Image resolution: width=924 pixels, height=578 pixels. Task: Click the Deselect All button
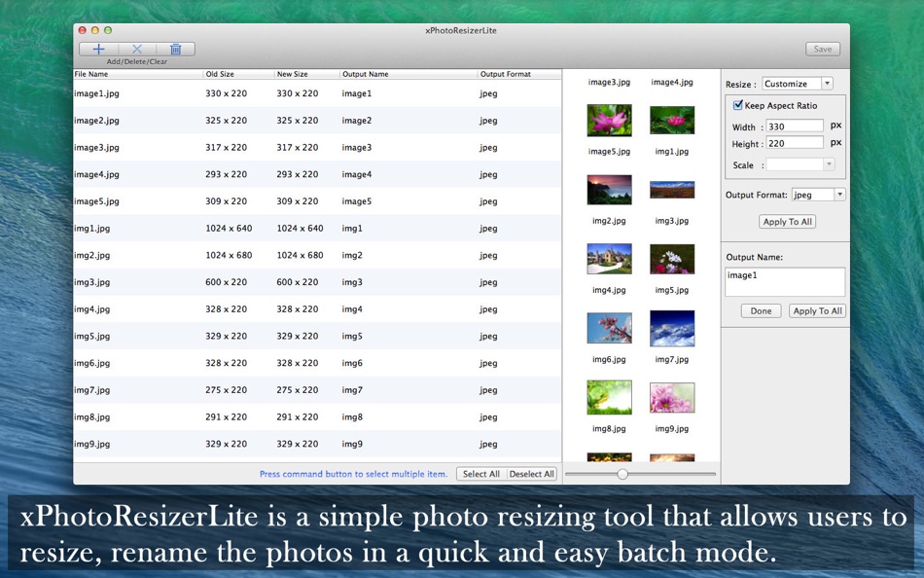531,474
